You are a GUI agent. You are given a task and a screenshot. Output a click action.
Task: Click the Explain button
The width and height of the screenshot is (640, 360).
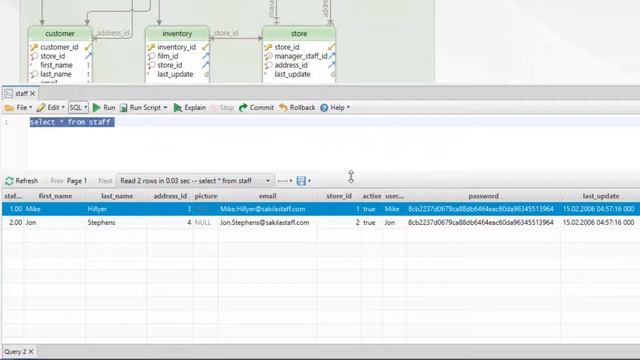point(190,108)
